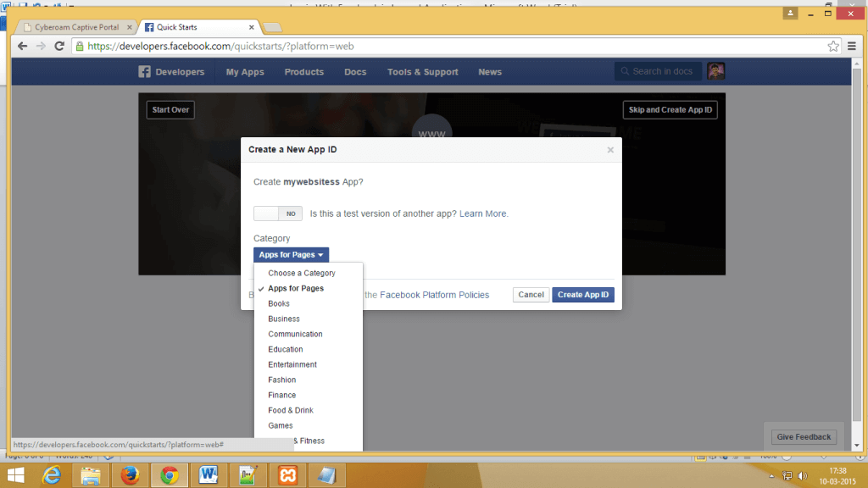The height and width of the screenshot is (488, 868).
Task: Choose Fashion category
Action: pos(309,380)
